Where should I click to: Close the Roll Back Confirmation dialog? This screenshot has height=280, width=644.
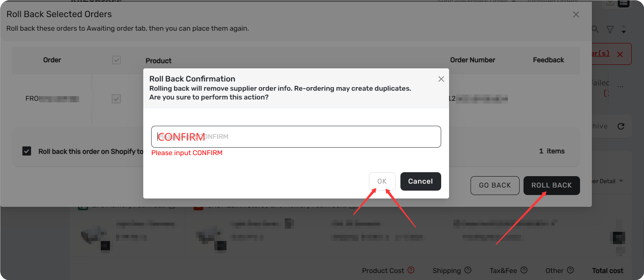[441, 79]
